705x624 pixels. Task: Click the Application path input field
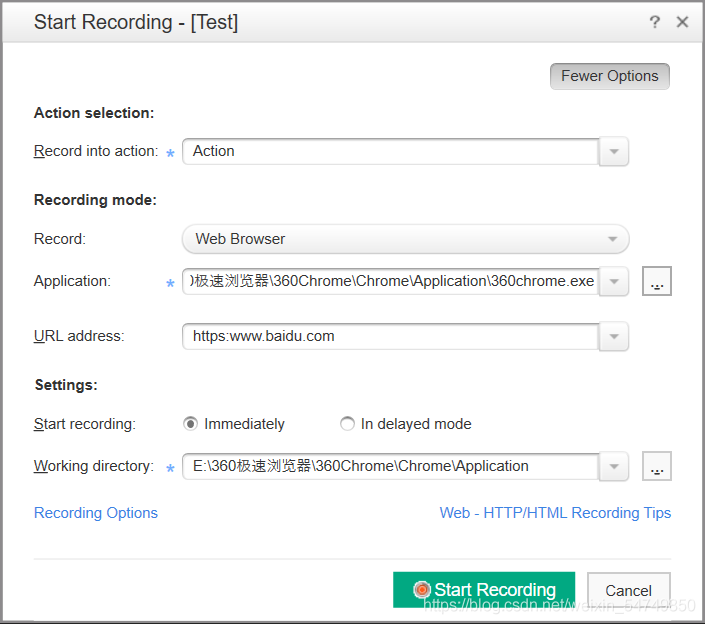pos(390,282)
